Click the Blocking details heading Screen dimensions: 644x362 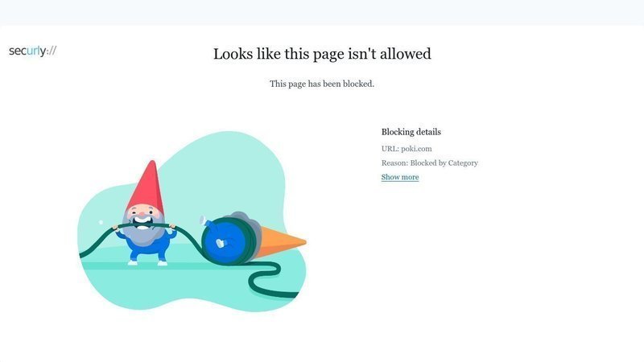tap(411, 132)
